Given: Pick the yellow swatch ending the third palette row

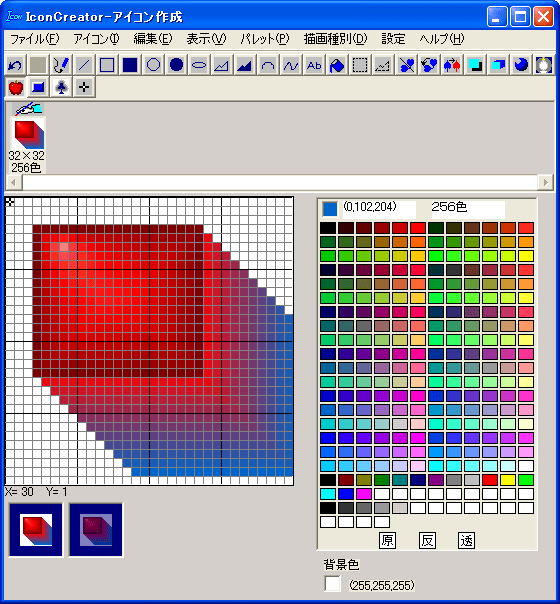Looking at the screenshot, I should tap(526, 256).
